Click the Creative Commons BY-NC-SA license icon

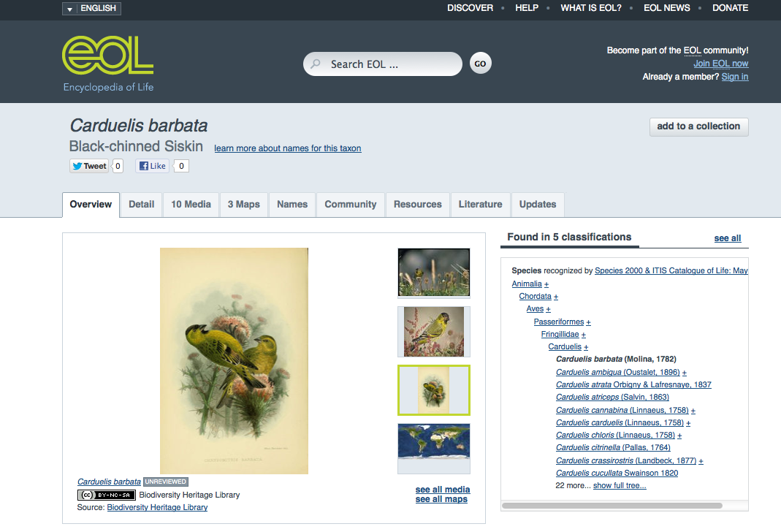(x=106, y=495)
